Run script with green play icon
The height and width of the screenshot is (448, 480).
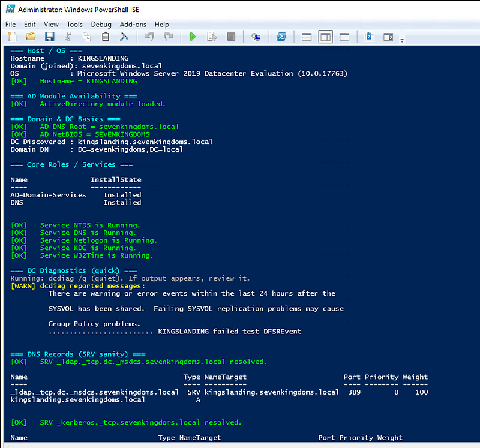click(x=193, y=37)
